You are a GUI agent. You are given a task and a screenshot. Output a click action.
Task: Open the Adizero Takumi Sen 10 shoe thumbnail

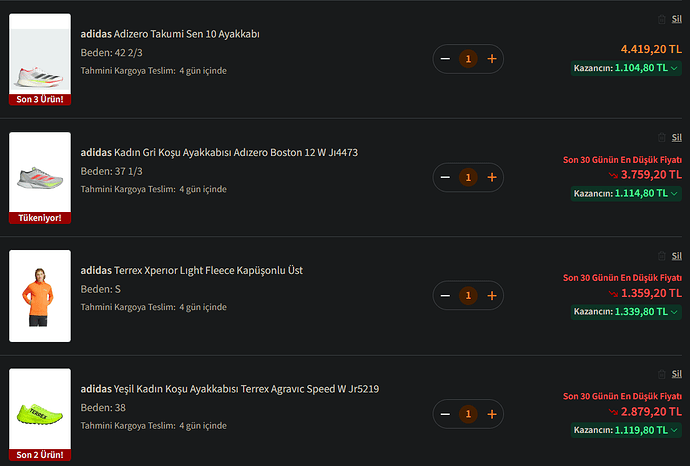click(x=40, y=55)
